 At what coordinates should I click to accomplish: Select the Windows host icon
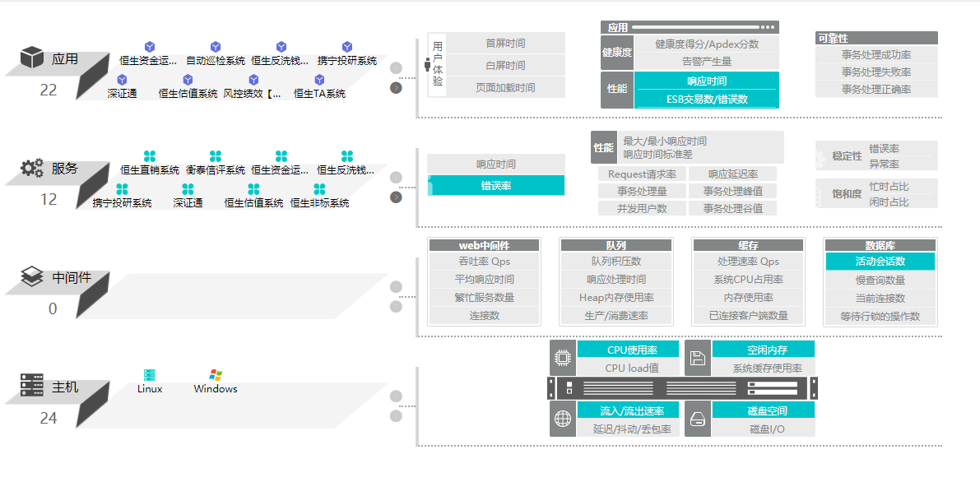[216, 375]
